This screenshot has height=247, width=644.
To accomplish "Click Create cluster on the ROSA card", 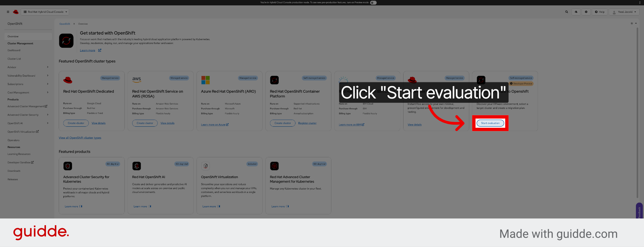I will pyautogui.click(x=145, y=123).
